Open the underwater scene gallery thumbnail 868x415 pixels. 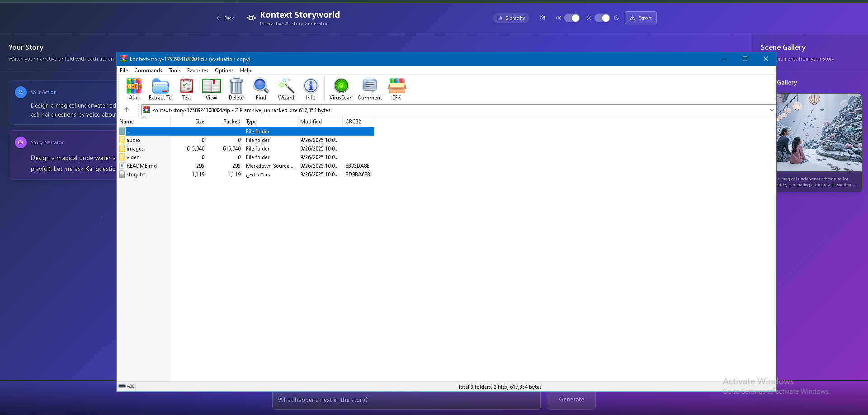(x=819, y=132)
